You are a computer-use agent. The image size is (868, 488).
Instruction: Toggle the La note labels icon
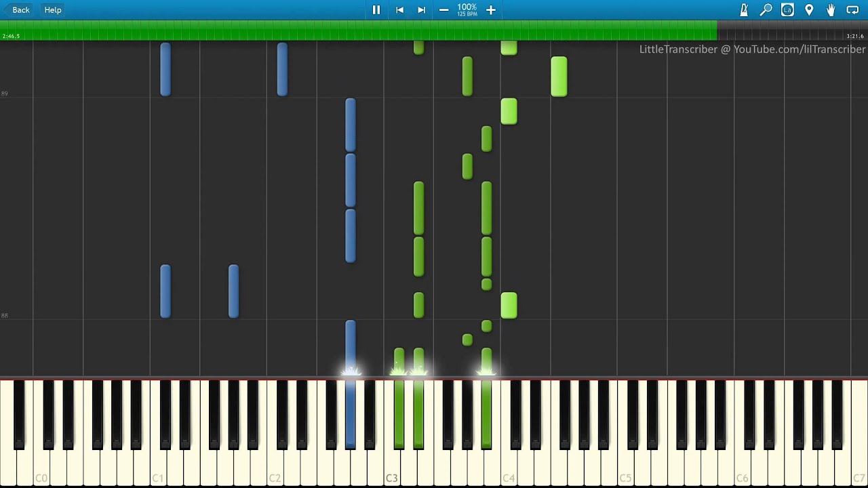point(787,9)
